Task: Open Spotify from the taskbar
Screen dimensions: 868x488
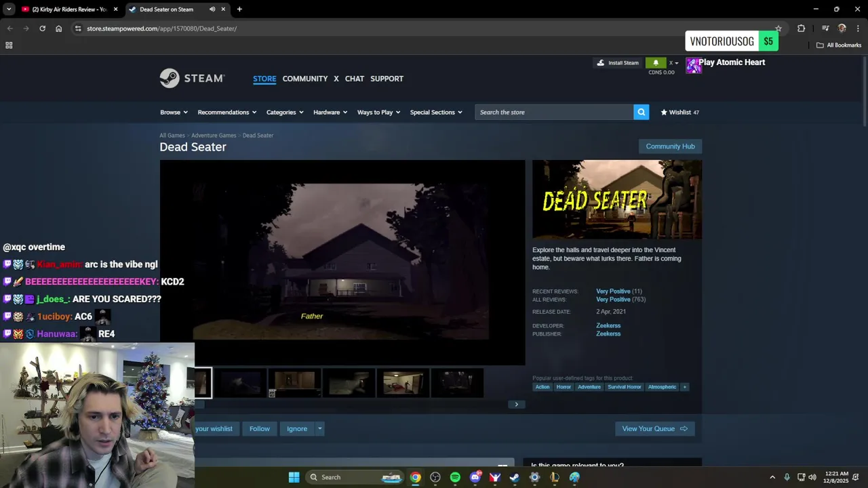Action: pos(455,477)
